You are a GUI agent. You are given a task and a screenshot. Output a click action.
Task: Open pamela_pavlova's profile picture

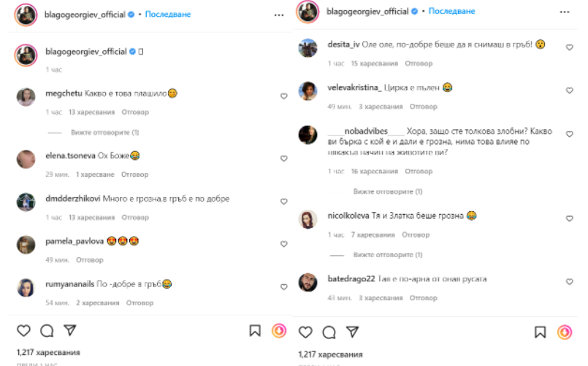click(26, 244)
